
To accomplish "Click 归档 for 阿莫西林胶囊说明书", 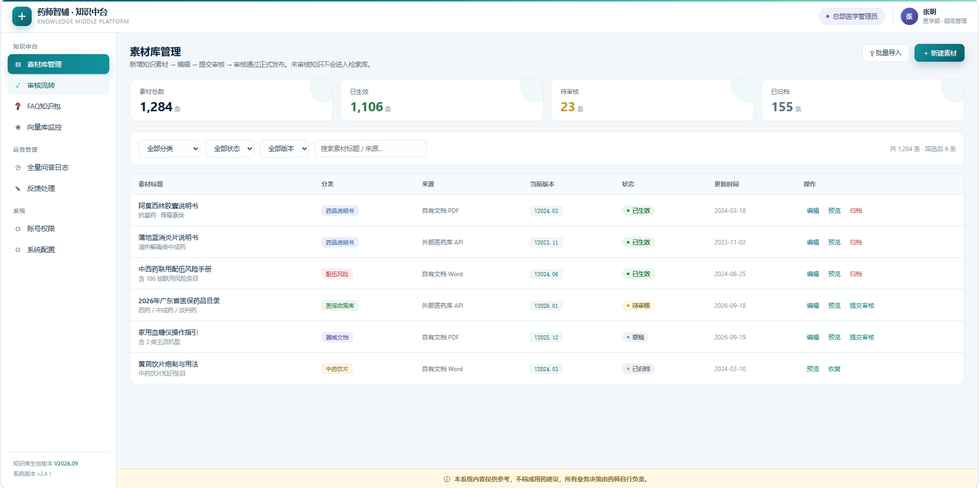I will click(x=855, y=211).
